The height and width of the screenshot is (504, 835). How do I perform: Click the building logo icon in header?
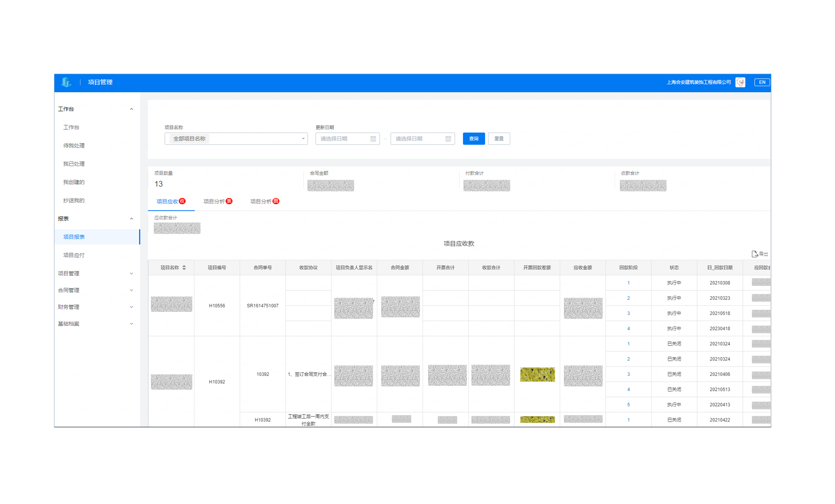point(66,82)
